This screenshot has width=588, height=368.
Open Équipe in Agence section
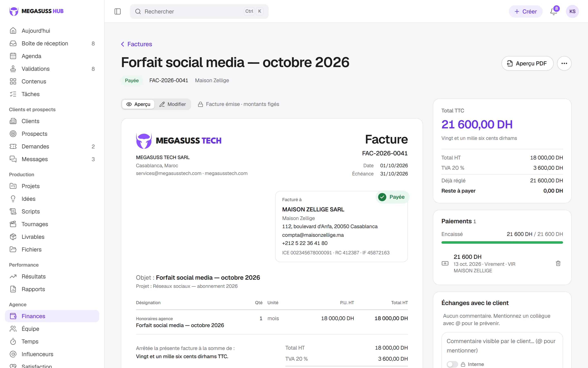(x=52, y=329)
